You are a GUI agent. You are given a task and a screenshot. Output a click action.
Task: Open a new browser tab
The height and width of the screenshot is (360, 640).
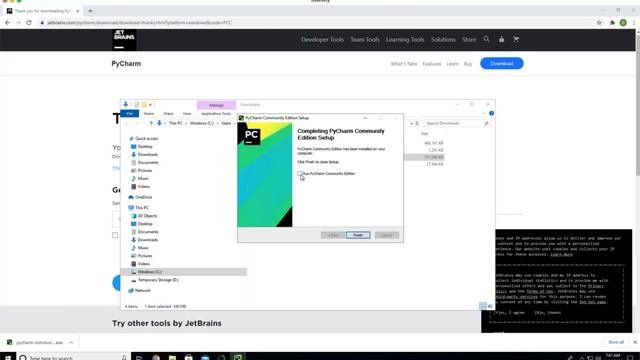point(90,11)
